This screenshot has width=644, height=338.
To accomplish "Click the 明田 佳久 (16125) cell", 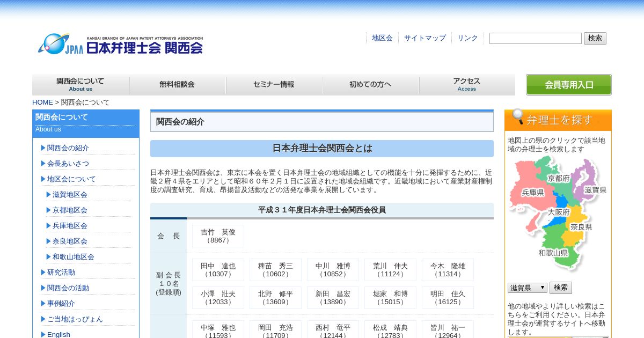I will (x=448, y=298).
